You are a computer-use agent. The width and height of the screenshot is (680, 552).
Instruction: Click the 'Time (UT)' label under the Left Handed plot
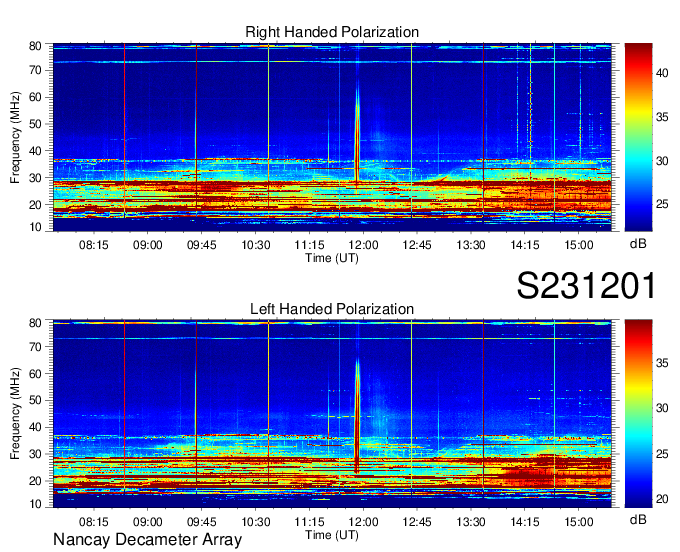[332, 535]
